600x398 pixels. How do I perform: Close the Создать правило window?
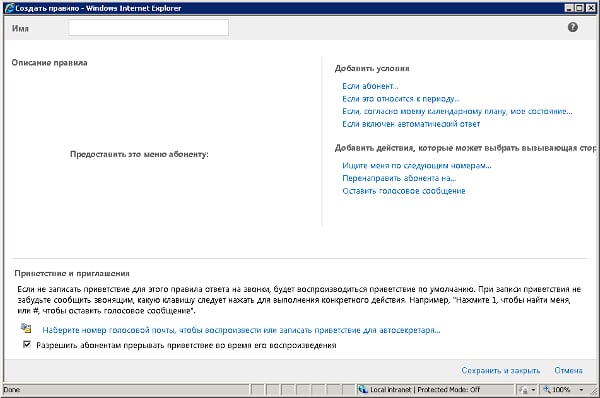click(590, 8)
